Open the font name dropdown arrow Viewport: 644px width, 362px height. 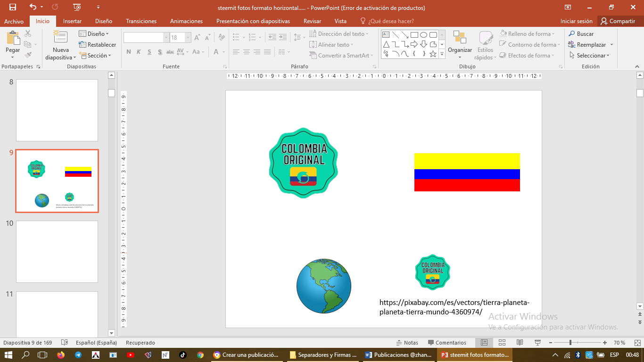(166, 37)
